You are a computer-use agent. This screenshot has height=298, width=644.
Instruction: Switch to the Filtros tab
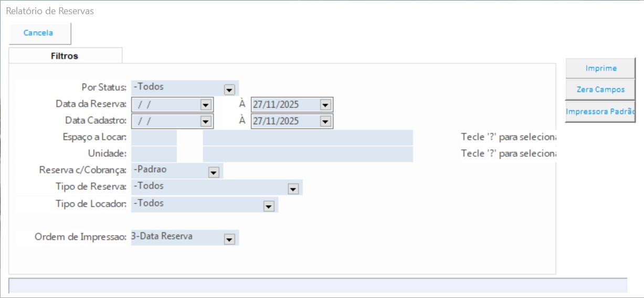65,56
